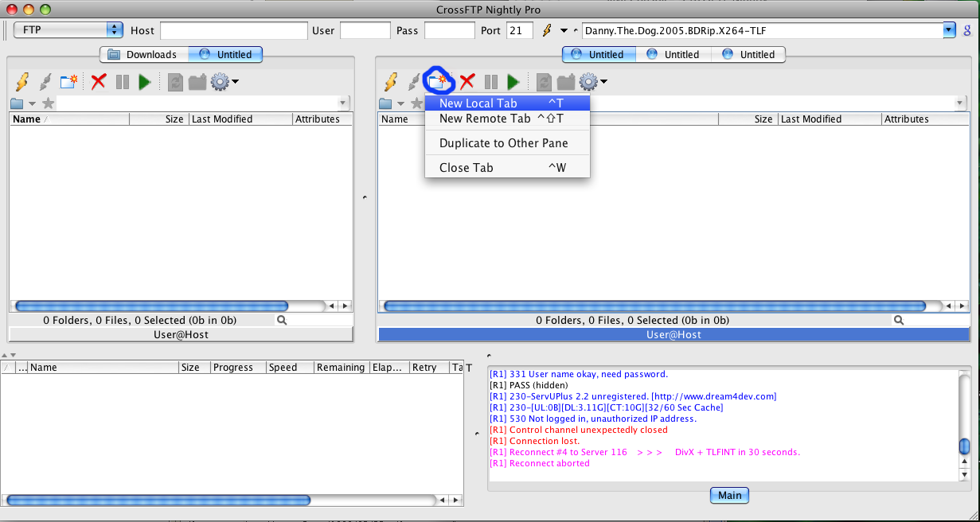Click the log line 'Connection lost.'
This screenshot has height=522, width=980.
[x=535, y=441]
